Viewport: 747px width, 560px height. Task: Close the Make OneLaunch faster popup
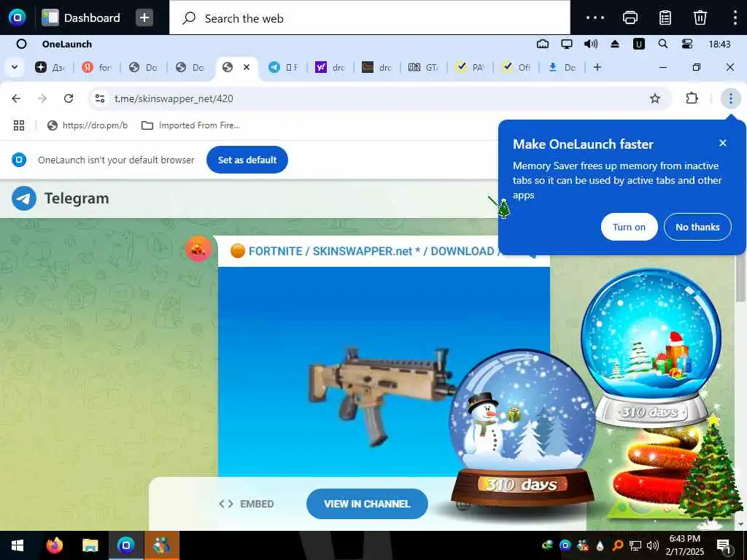[x=723, y=143]
